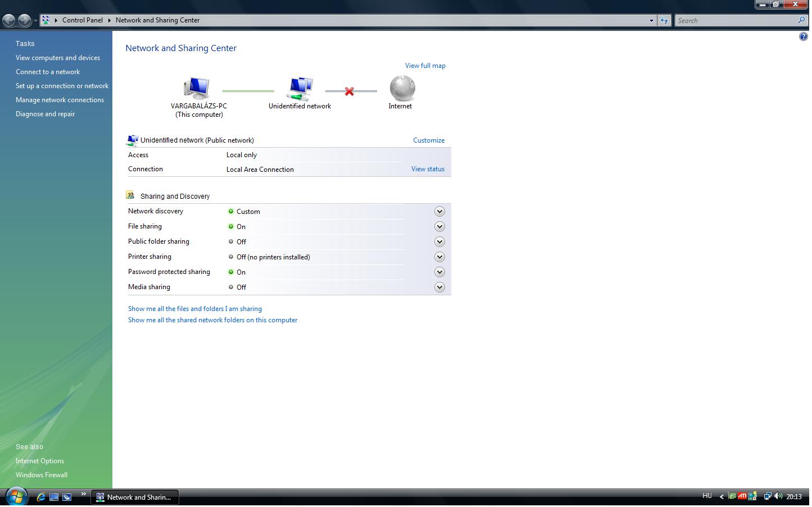Show hidden tray icons arrow
Screen dimensions: 812x507
coord(722,496)
